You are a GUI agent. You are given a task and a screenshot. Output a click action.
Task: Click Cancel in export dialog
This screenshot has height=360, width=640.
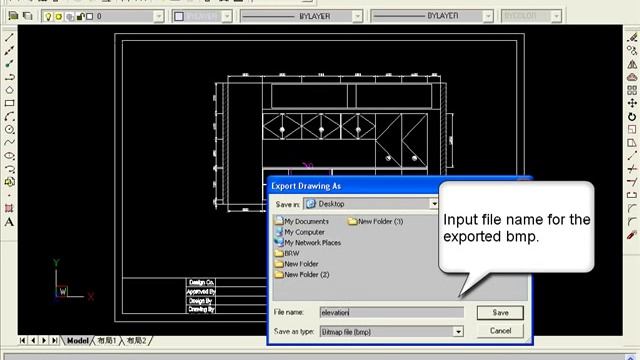(x=500, y=331)
